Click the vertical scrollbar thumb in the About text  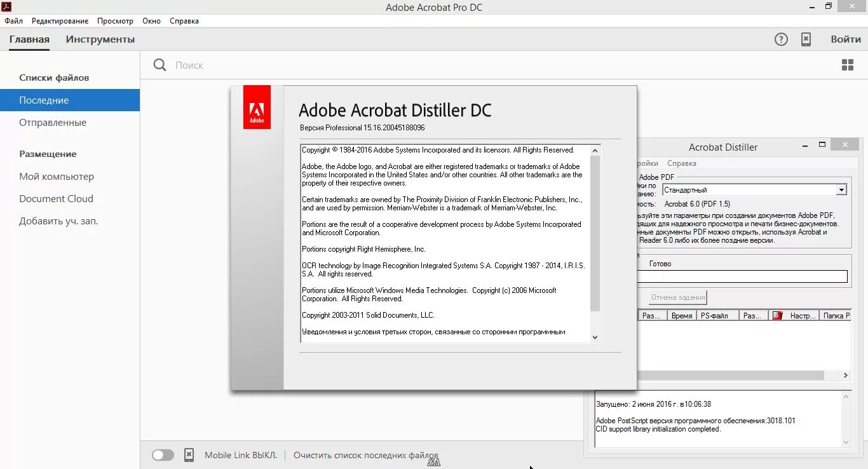click(x=595, y=234)
